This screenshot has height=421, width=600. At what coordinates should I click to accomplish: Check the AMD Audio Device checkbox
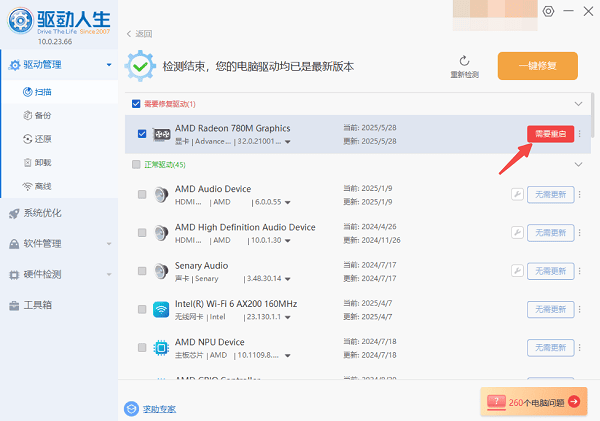[x=142, y=194]
